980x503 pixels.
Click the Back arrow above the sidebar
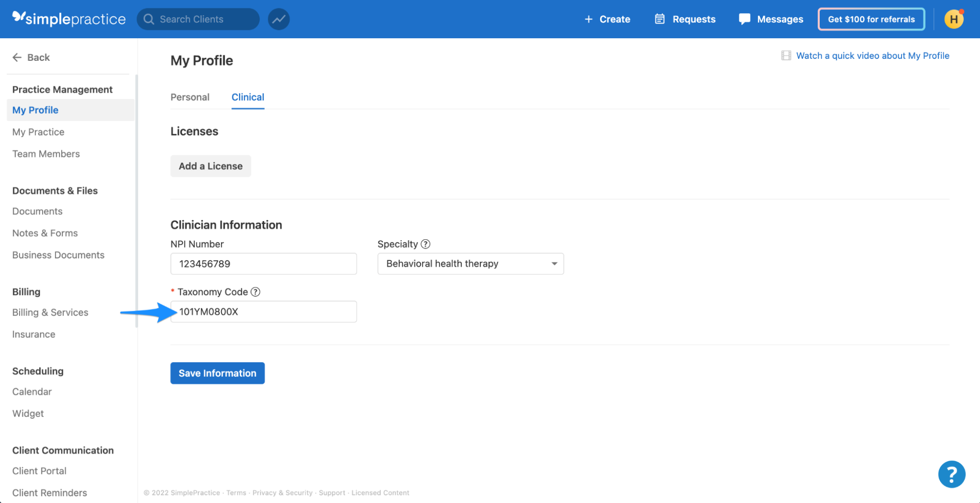pos(17,57)
